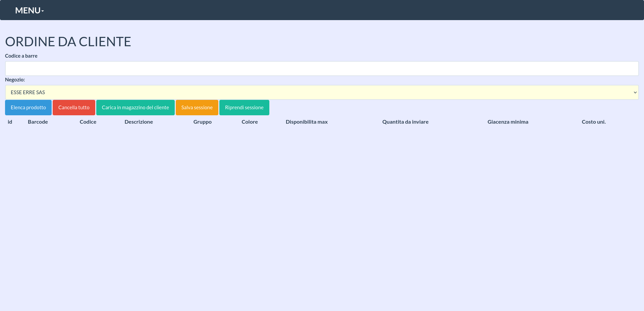Screen dimensions: 644x311
Task: Select the Barcode column header
Action: pyautogui.click(x=38, y=122)
